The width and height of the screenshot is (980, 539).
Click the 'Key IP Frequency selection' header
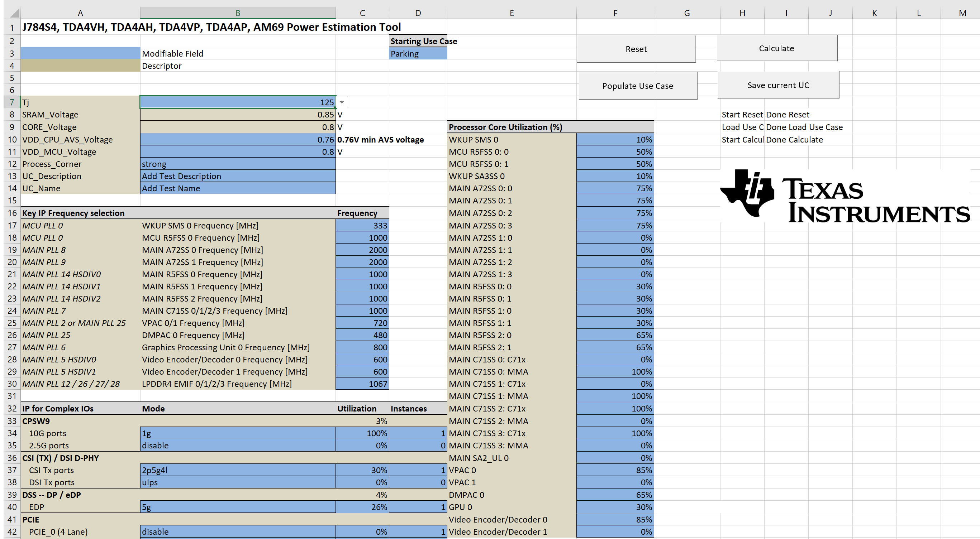coord(73,213)
